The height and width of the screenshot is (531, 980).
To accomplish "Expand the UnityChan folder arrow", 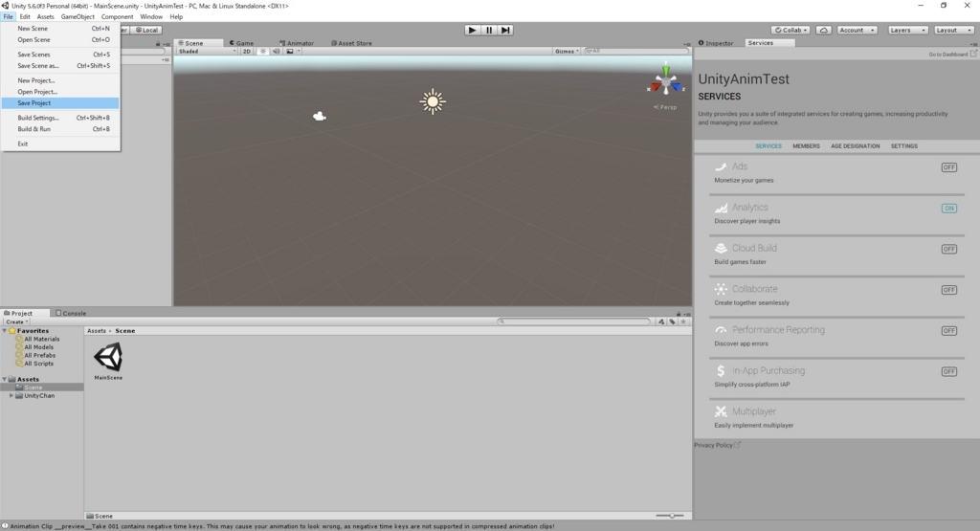I will click(x=11, y=395).
